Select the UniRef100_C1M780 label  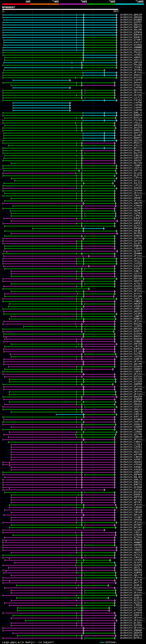tap(131, 490)
